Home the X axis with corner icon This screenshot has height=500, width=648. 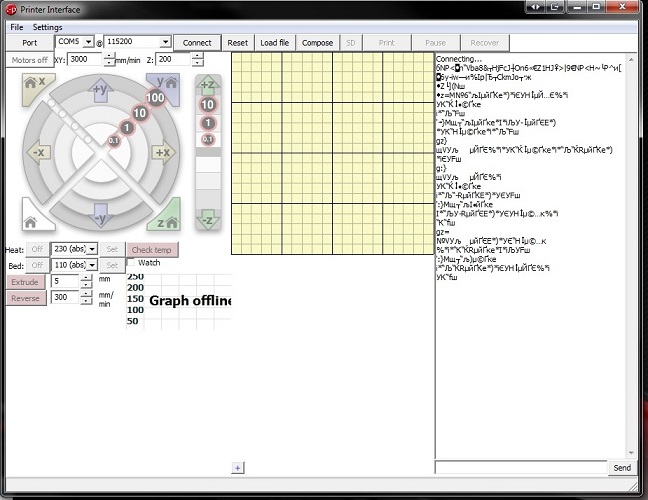(x=33, y=84)
